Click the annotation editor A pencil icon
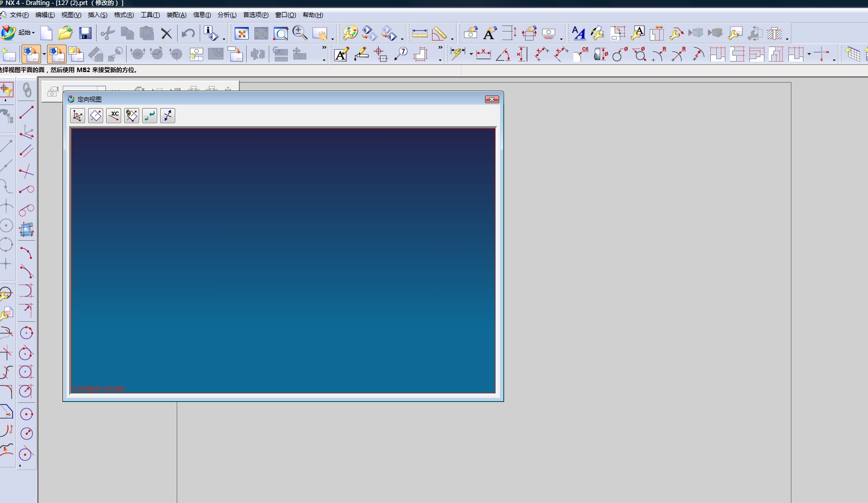The width and height of the screenshot is (868, 503). point(341,54)
